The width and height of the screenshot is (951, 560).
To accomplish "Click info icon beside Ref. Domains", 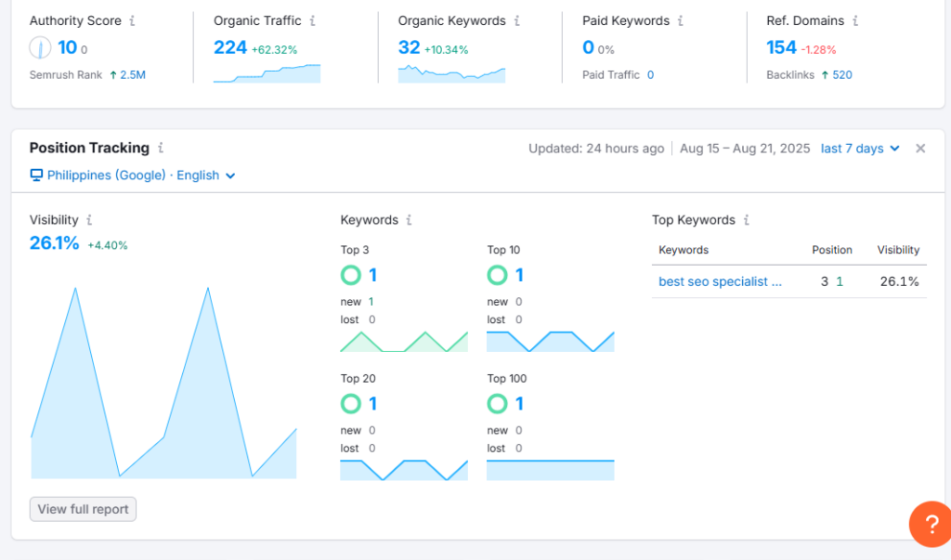I will (855, 20).
